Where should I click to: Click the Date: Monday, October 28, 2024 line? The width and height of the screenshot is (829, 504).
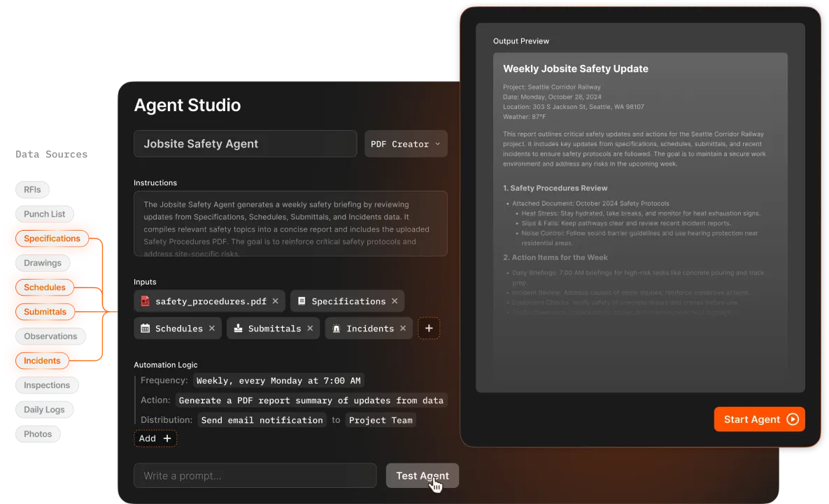[x=552, y=97]
